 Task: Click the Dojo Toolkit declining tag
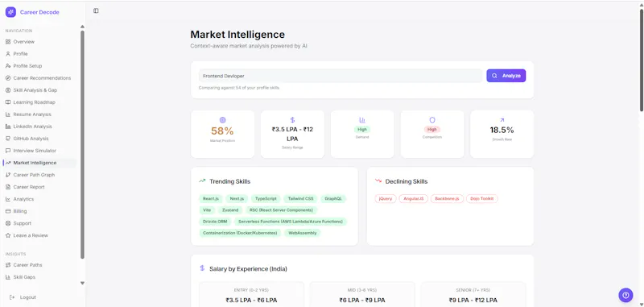(481, 198)
